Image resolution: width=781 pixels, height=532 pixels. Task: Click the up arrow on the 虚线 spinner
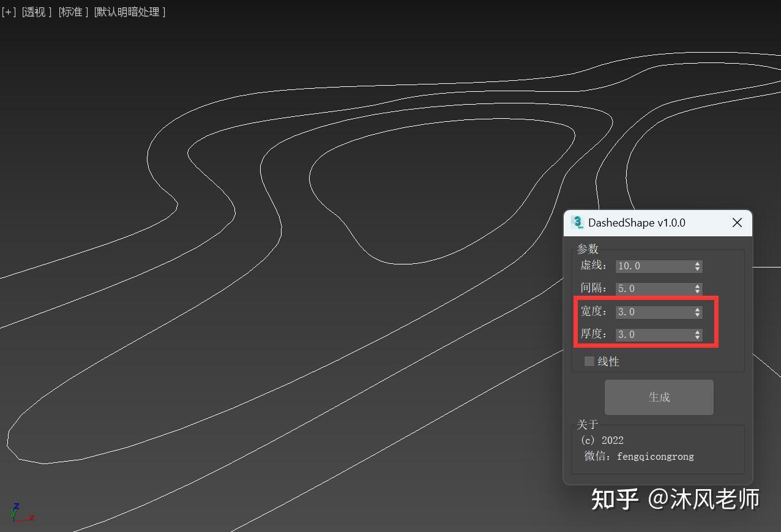pyautogui.click(x=697, y=263)
